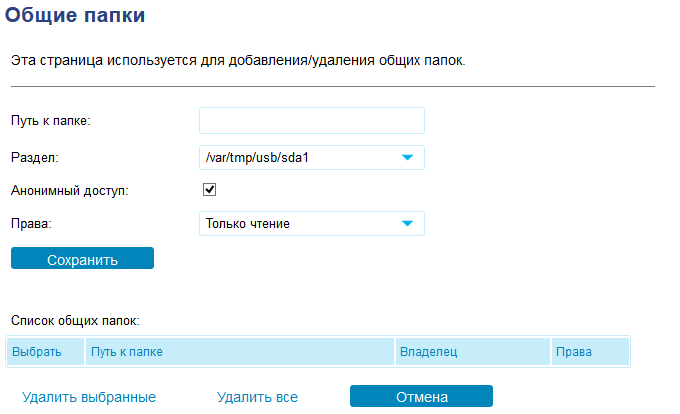Click the Удалить выбранные link

tap(89, 397)
